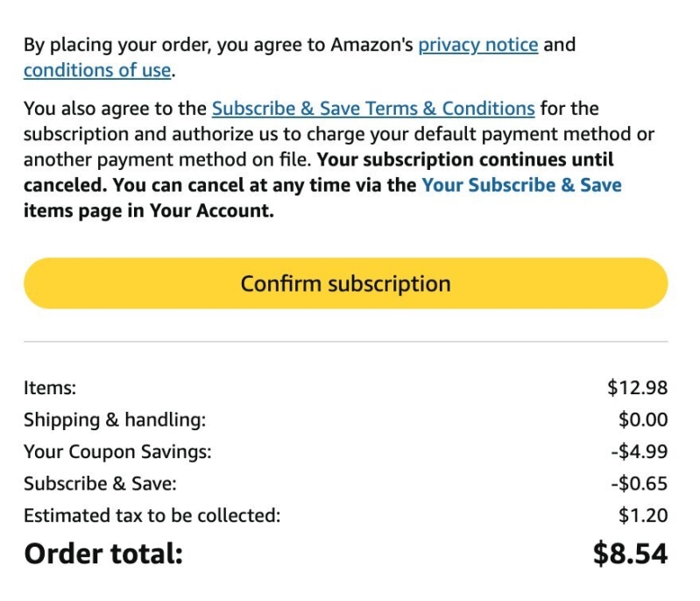Select the $1.20 estimated tax amount

coord(643,516)
